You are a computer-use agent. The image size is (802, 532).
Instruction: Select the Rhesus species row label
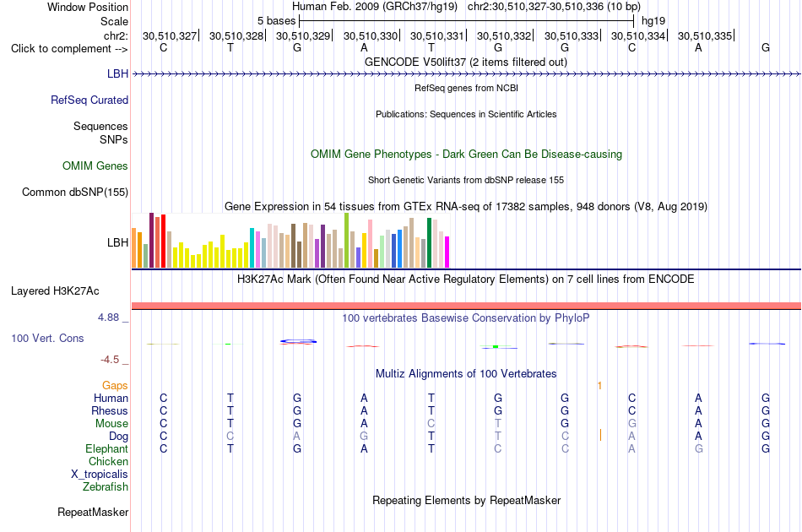110,410
